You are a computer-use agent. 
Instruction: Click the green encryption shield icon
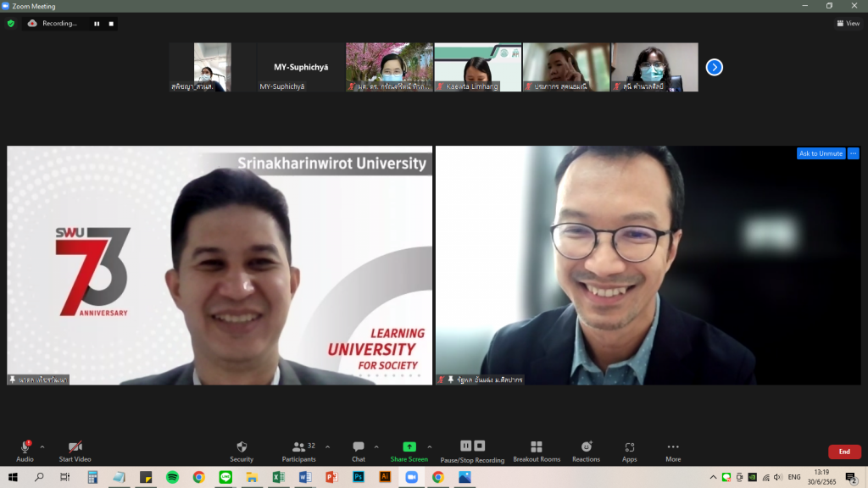click(x=11, y=23)
